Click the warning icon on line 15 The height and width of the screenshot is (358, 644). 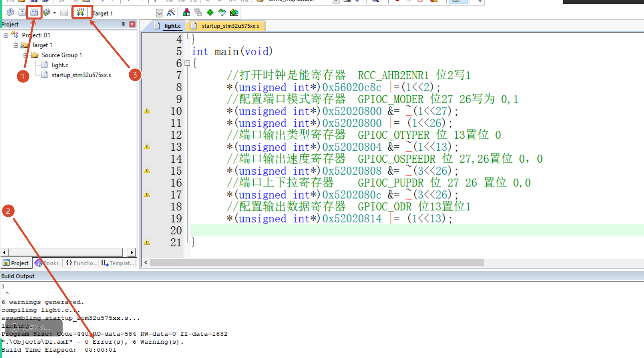pos(147,171)
